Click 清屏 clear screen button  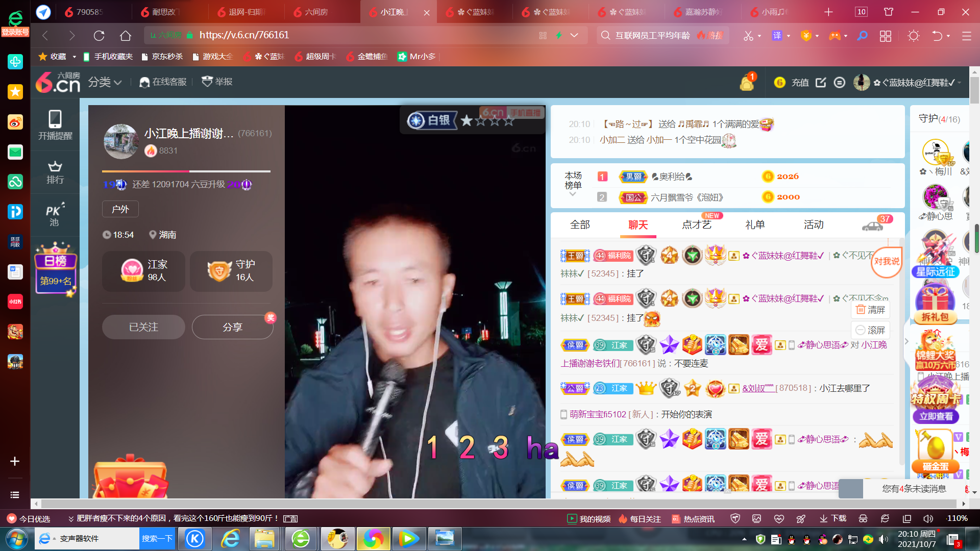[x=870, y=310]
